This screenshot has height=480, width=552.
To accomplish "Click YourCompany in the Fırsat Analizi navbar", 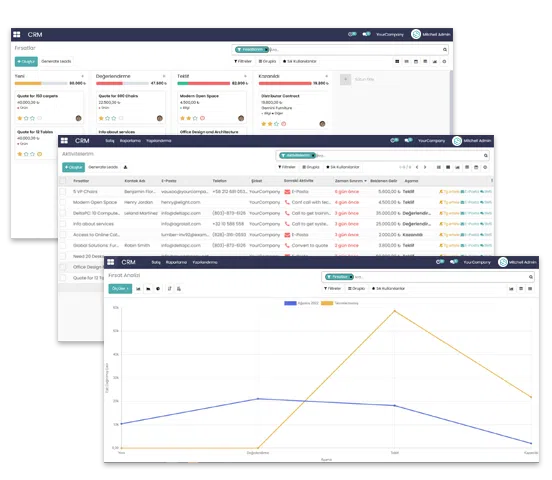I will click(x=477, y=262).
